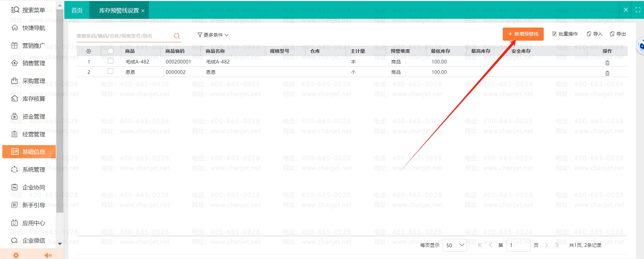Delete the 恩恩 warning line row

point(607,73)
